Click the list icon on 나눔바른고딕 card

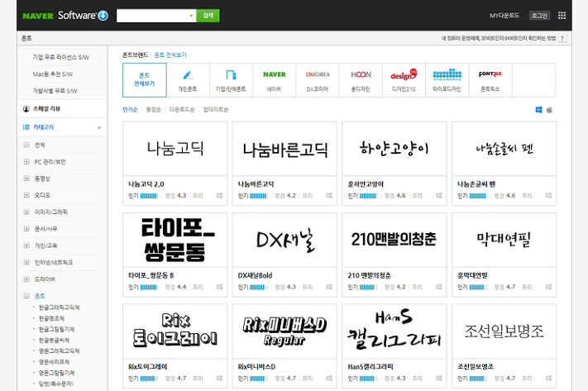(x=329, y=195)
